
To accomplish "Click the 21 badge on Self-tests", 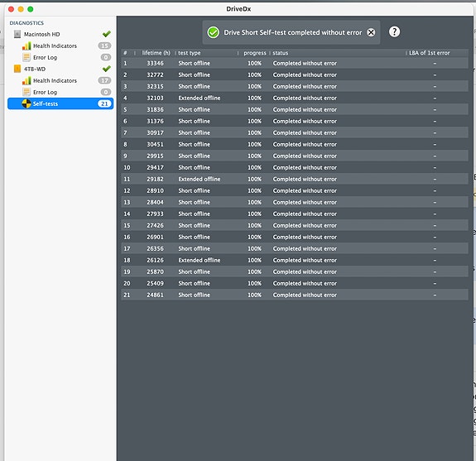I will point(104,103).
